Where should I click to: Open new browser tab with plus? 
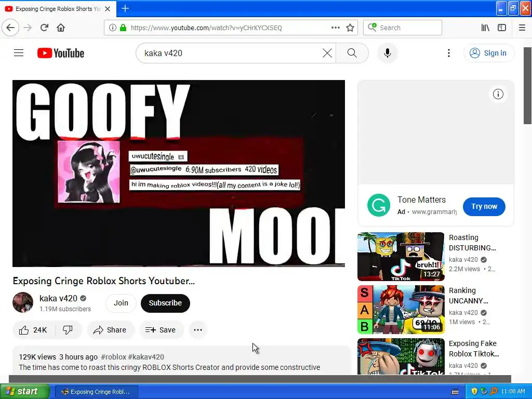125,8
